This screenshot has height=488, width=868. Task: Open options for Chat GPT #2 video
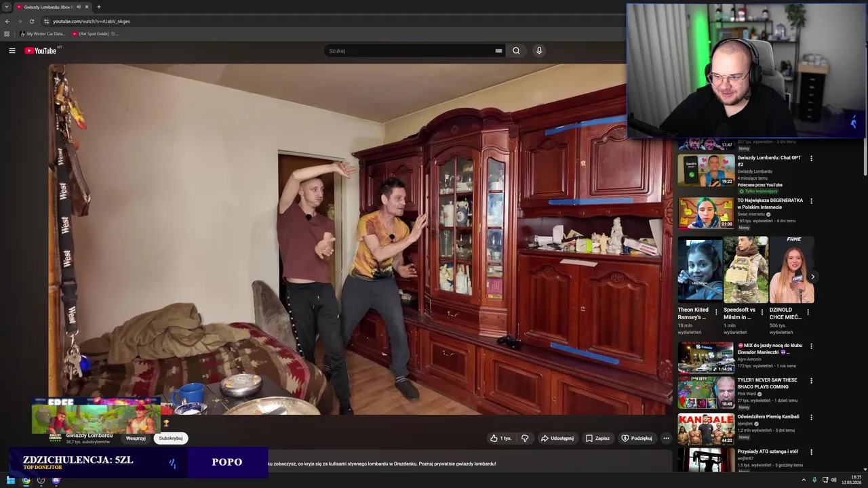pyautogui.click(x=811, y=159)
